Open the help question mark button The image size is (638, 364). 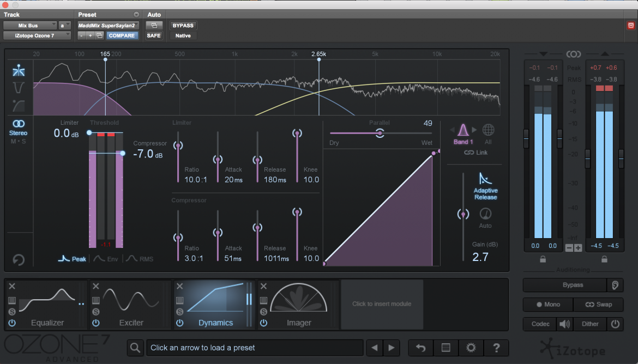tap(496, 348)
